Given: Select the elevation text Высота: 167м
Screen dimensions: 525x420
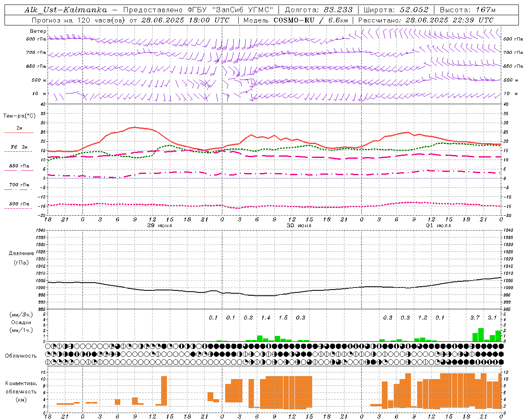Looking at the screenshot, I should point(468,10).
